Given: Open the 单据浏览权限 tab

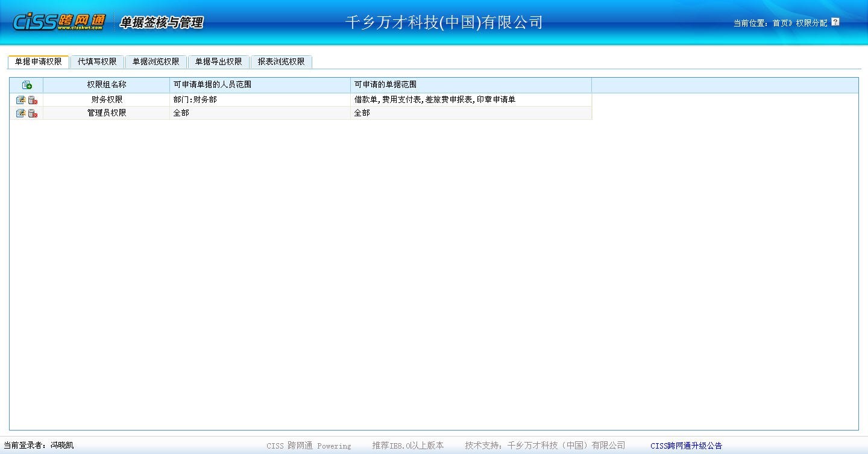Looking at the screenshot, I should pos(156,62).
